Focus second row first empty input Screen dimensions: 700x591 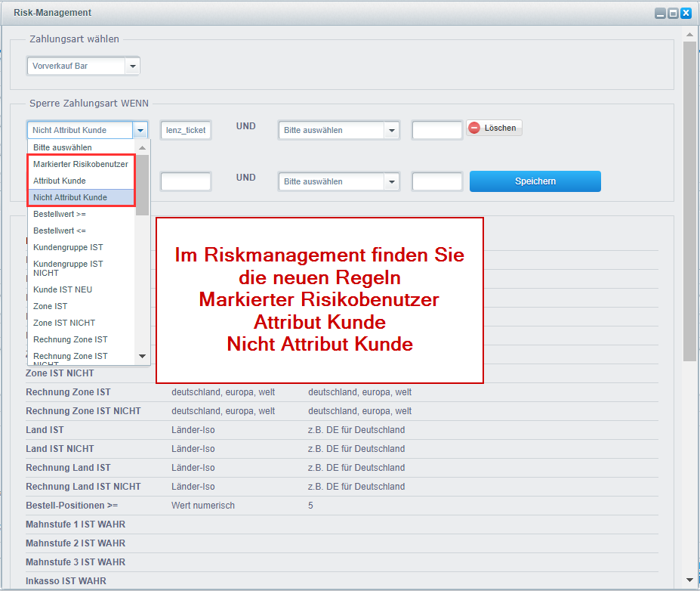pyautogui.click(x=186, y=182)
